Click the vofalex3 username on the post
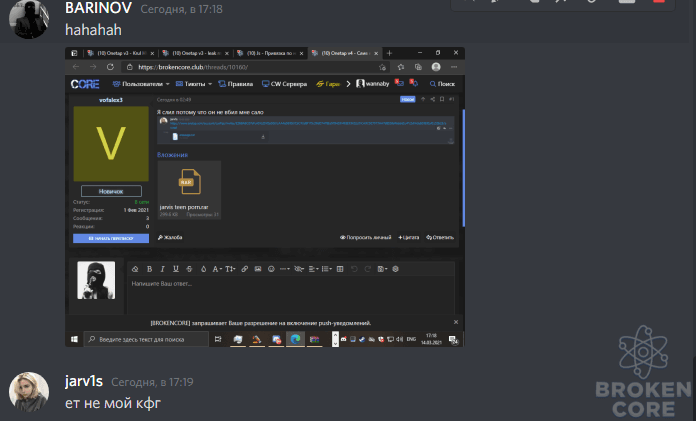 [111, 100]
